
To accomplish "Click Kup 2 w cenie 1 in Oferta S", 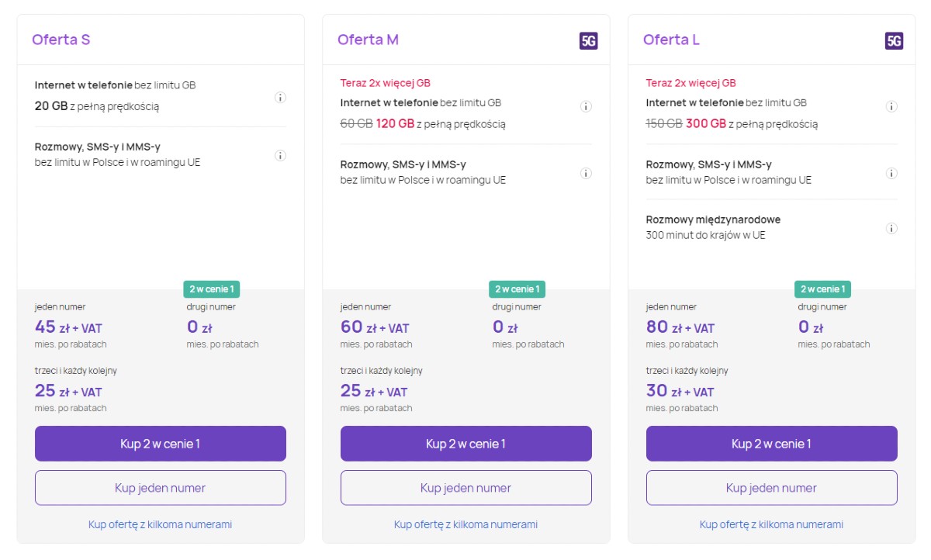I will [160, 443].
